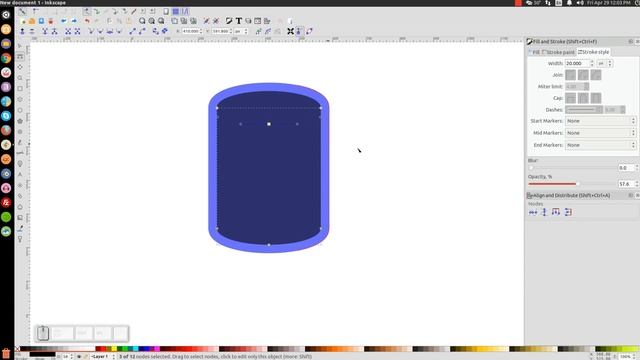The height and width of the screenshot is (360, 640).
Task: Click the Opacity value stepper arrows
Action: (x=636, y=184)
